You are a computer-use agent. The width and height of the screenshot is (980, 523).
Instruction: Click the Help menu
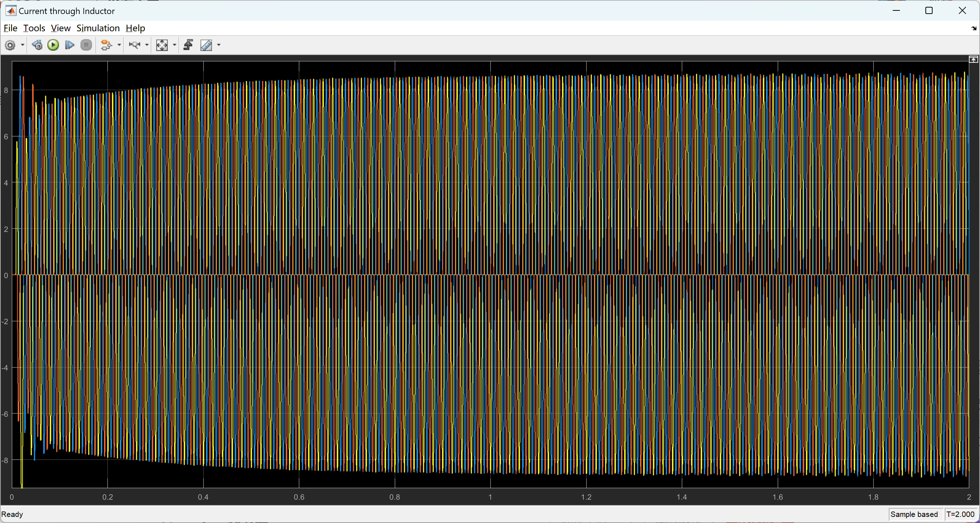point(135,28)
